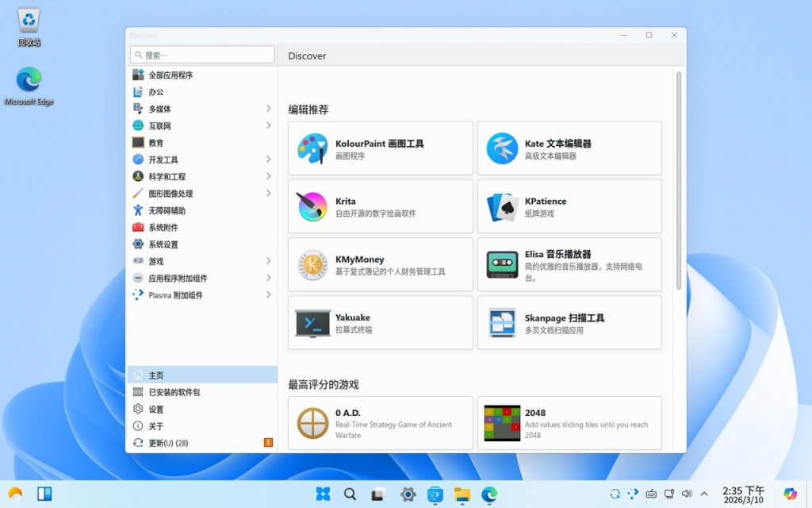The height and width of the screenshot is (508, 812).
Task: Expand the 图形图像处理 category chevron
Action: pos(268,194)
